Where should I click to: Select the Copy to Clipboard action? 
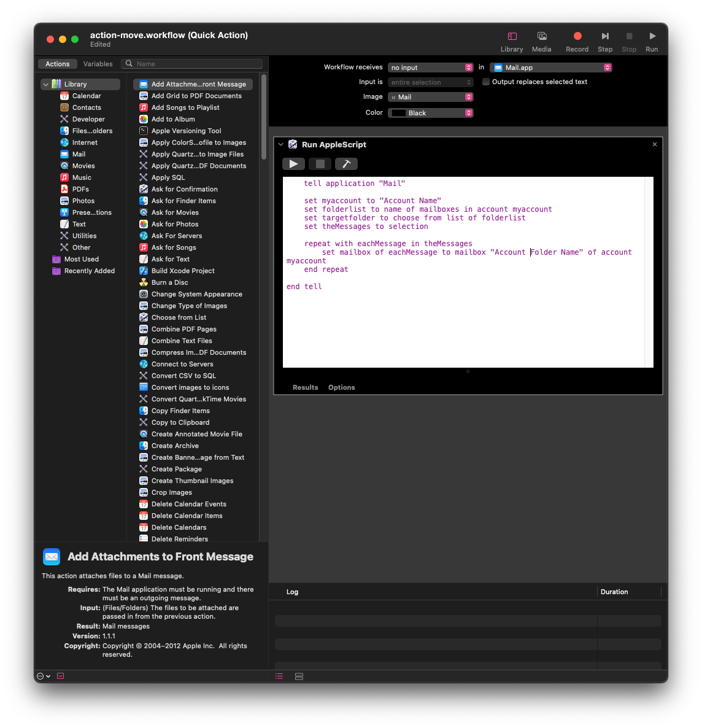tap(174, 422)
